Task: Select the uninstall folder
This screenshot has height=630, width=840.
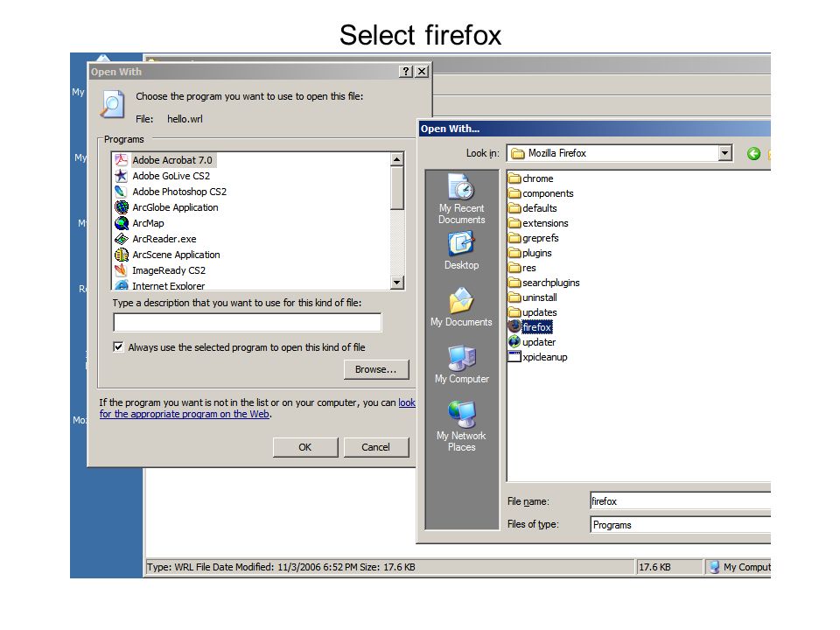Action: point(533,297)
